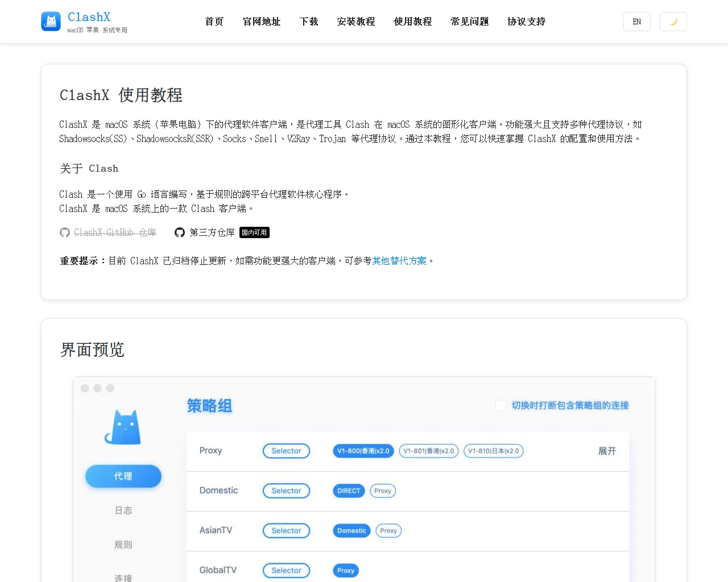Click Selector button in the Domestic row
Viewport: 728px width, 582px height.
[x=286, y=490]
